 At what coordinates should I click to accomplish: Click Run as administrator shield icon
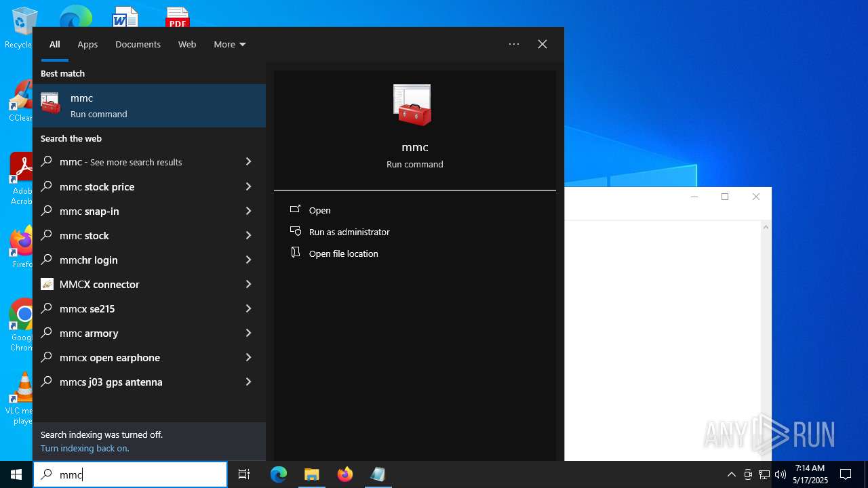coord(295,231)
